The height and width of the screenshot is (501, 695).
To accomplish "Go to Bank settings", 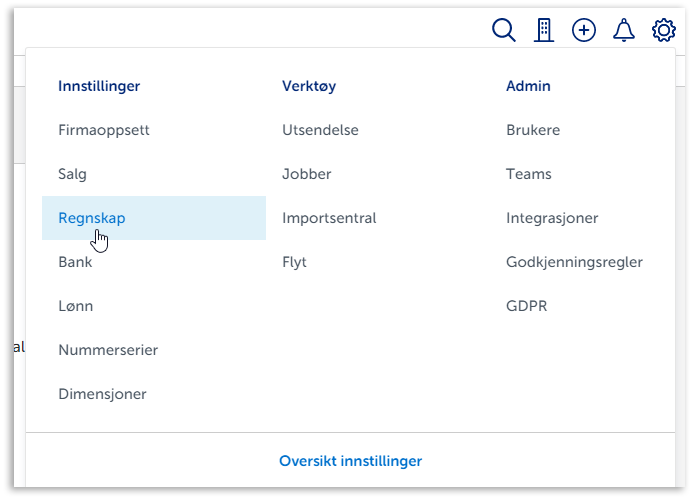I will click(75, 262).
